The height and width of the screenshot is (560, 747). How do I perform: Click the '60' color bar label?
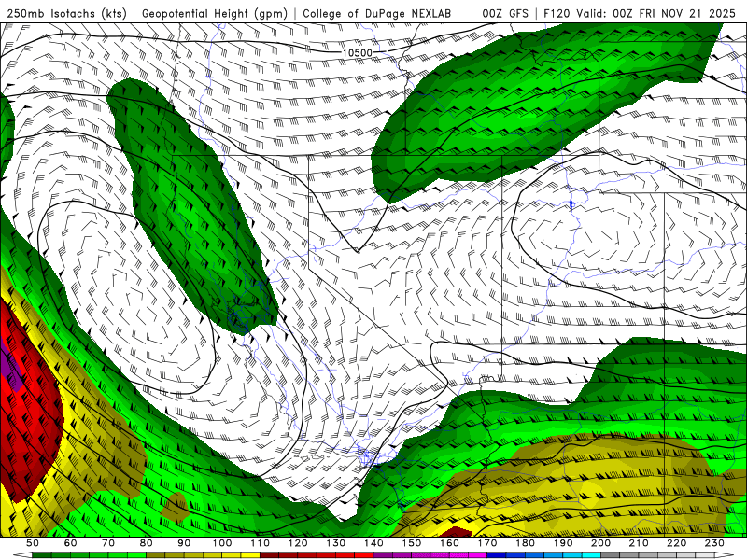[71, 543]
